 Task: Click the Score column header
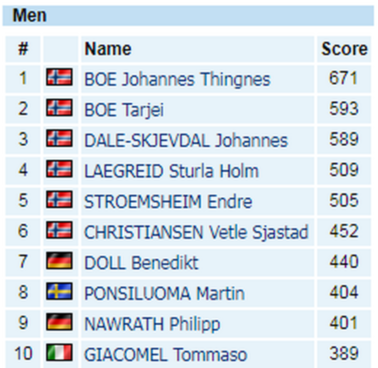[344, 49]
